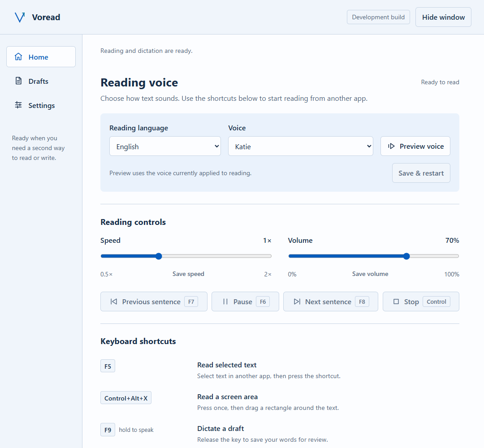Click the 70% volume value
The width and height of the screenshot is (484, 448).
click(452, 241)
